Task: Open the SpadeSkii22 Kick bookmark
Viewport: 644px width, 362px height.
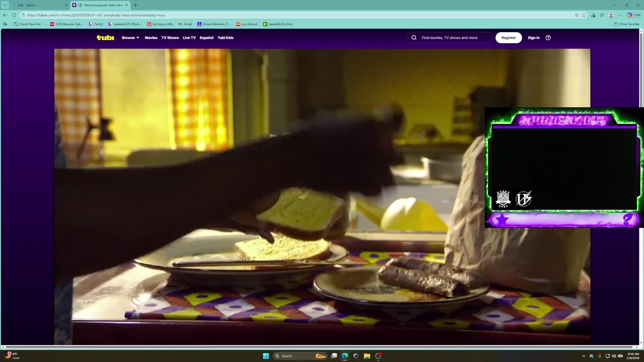Action: (x=278, y=24)
